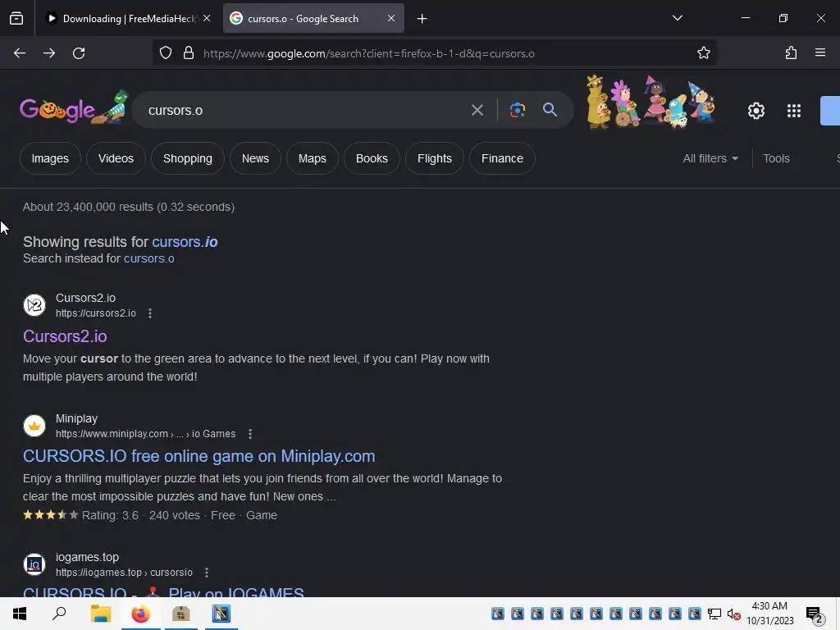Open the network tray icon
840x630 pixels.
[x=714, y=614]
